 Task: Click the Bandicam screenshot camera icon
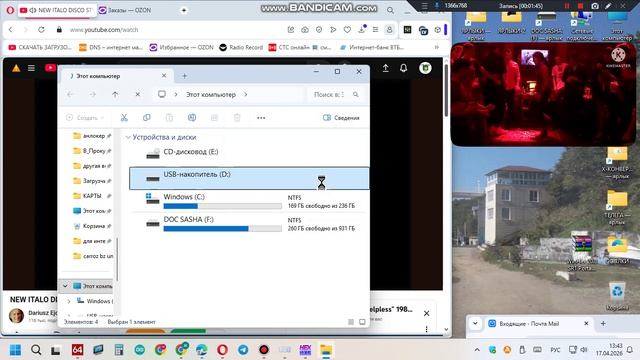pyautogui.click(x=595, y=6)
